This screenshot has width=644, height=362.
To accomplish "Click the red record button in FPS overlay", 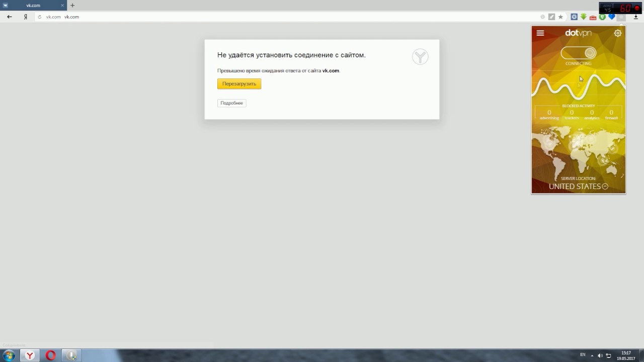I will [x=637, y=8].
